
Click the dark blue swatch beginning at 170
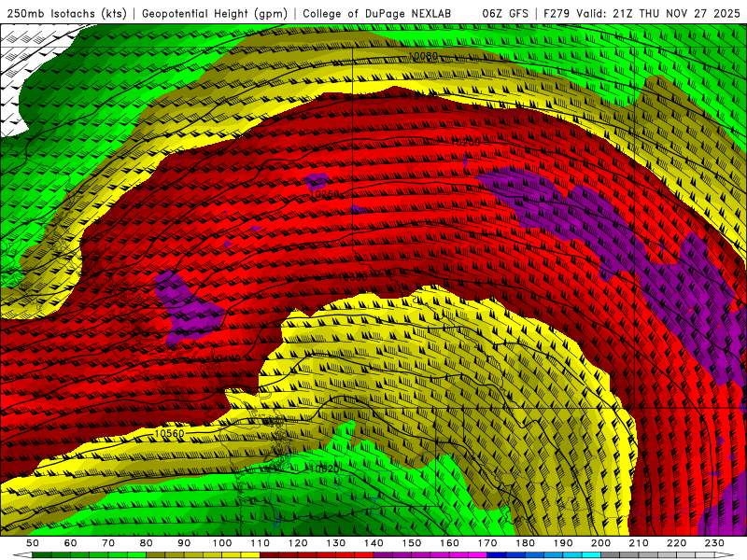pos(497,555)
